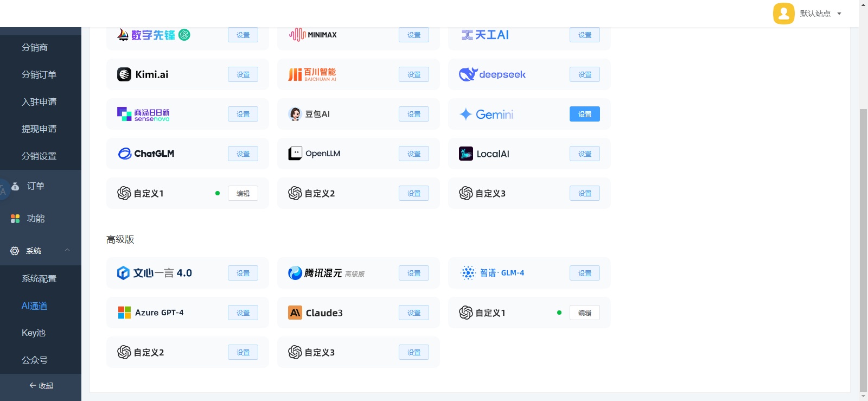Click 设置 for 自定义2 in standard list

[414, 193]
